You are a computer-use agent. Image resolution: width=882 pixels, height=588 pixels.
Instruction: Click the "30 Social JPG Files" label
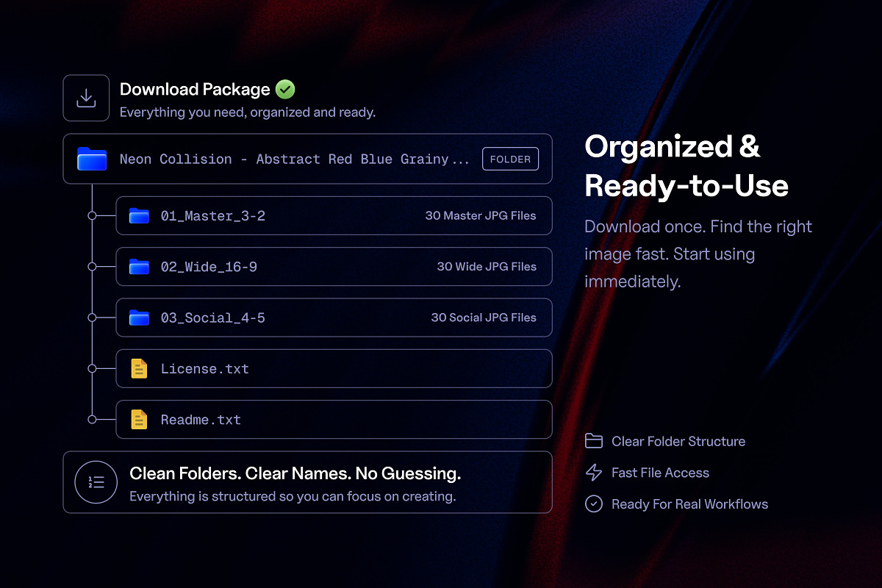[484, 318]
